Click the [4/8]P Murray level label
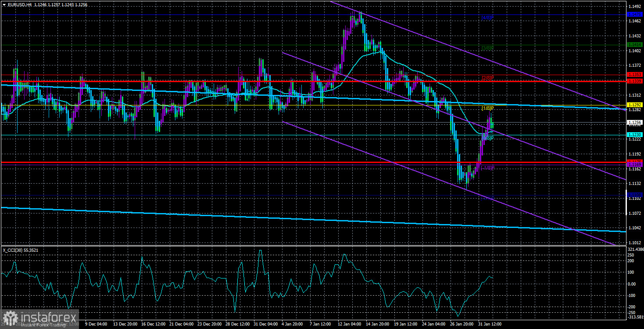Image resolution: width=644 pixels, height=329 pixels. pyautogui.click(x=487, y=18)
